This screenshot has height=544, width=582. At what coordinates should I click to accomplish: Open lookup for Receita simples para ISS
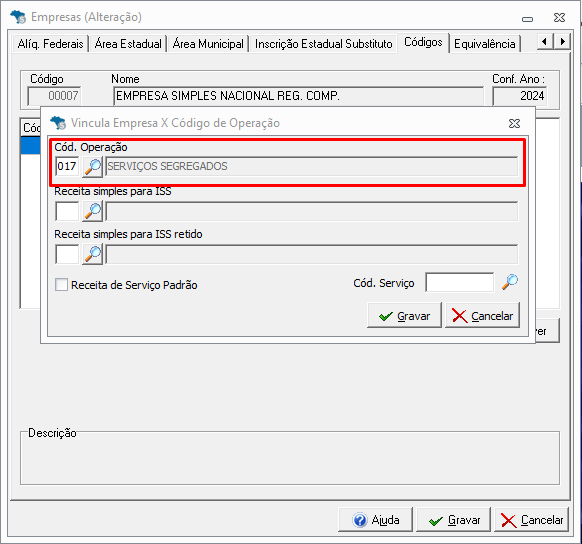click(x=92, y=211)
